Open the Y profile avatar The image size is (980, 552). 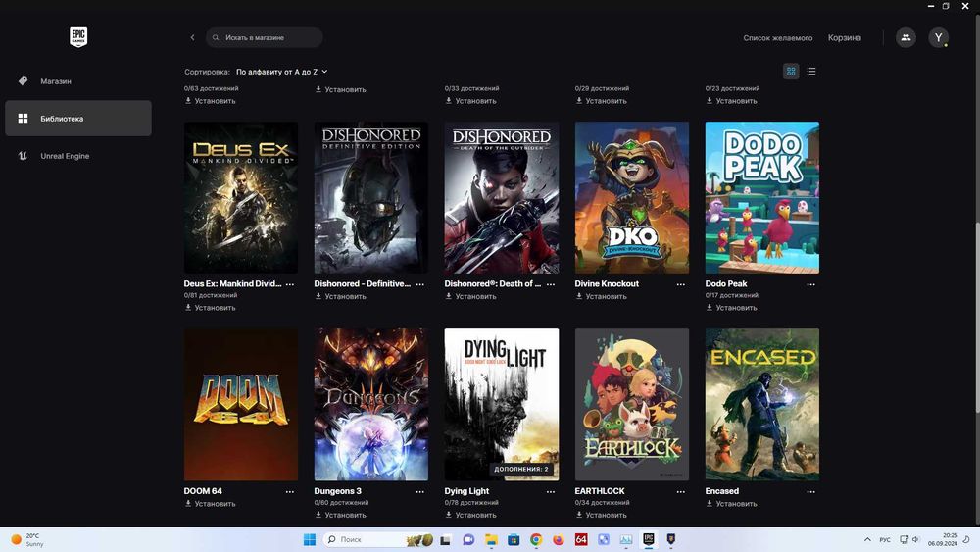point(938,37)
